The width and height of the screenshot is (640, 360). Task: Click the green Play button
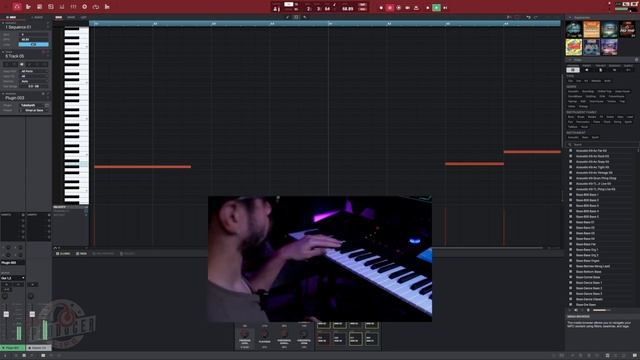pos(436,8)
